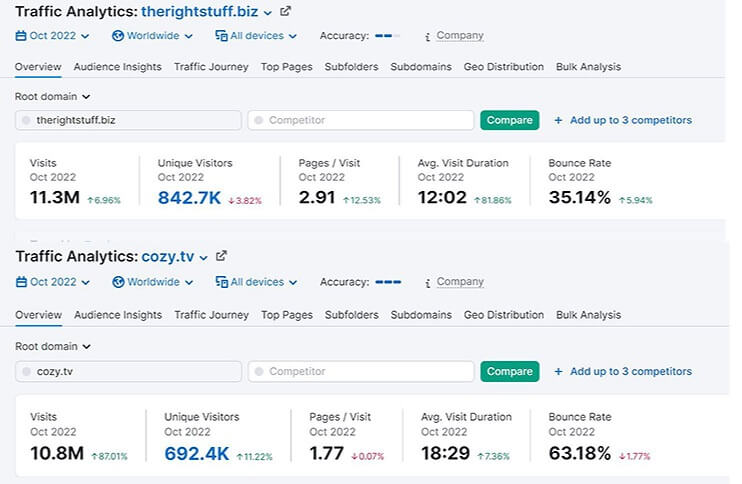This screenshot has width=742, height=484.
Task: Open Top Pages tab in therightstuff.biz panel
Action: click(286, 67)
